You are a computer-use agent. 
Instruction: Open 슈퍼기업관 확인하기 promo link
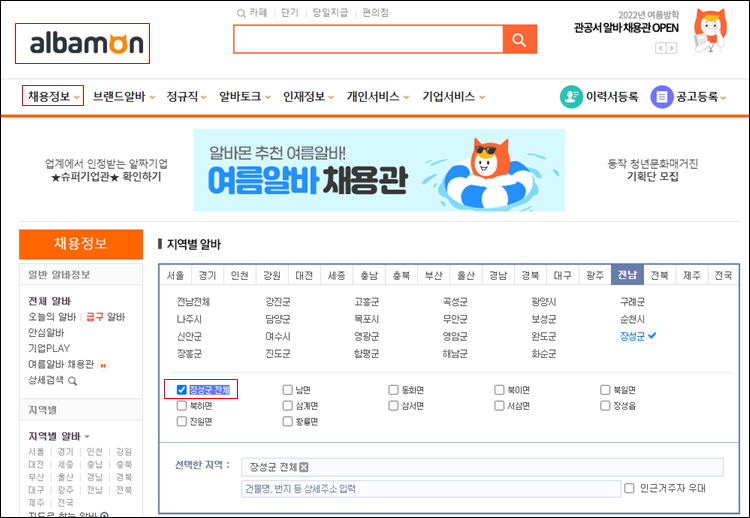point(106,177)
